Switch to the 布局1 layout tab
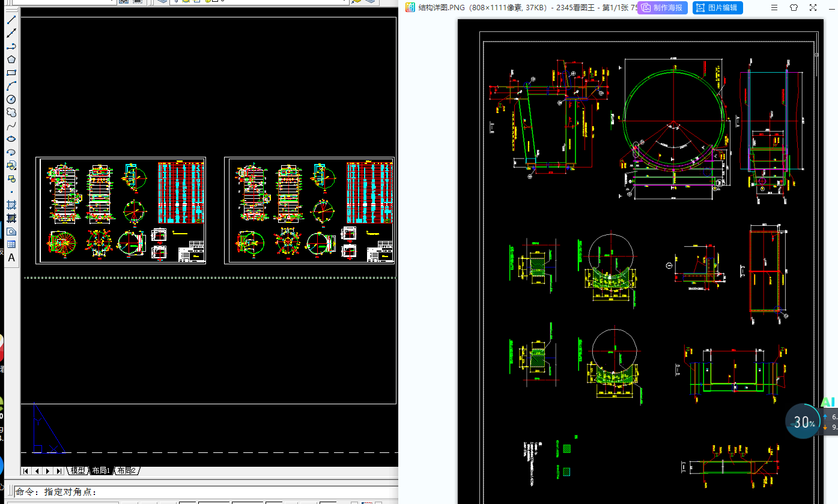 click(x=101, y=470)
